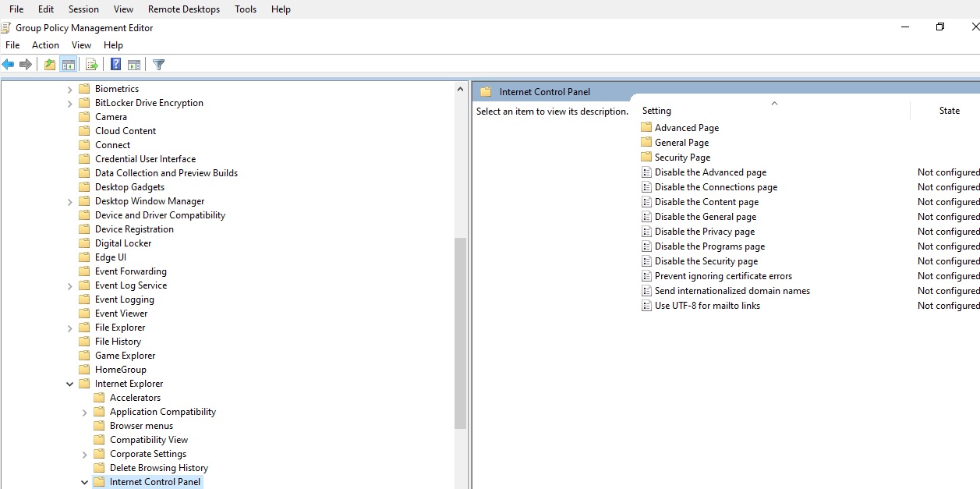The image size is (980, 489).
Task: Open the Remote Desktops menu
Action: coord(184,9)
